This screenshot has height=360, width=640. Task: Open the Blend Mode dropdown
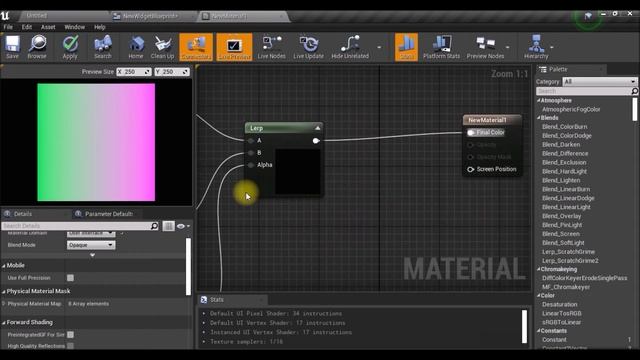[91, 245]
